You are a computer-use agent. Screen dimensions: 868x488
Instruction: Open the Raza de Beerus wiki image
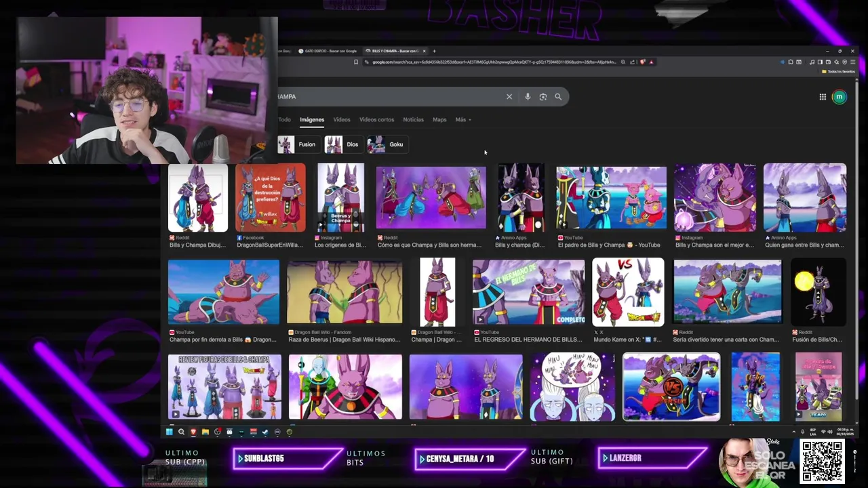coord(344,292)
